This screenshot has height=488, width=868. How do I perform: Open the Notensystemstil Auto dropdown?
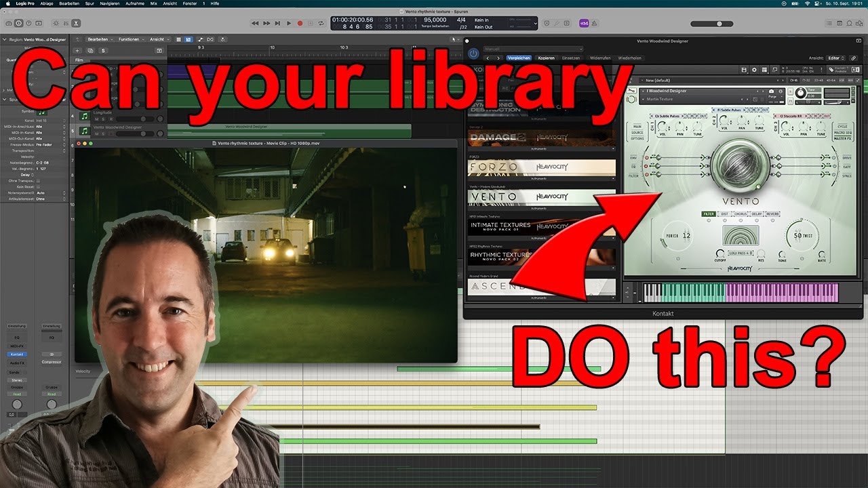[x=50, y=192]
